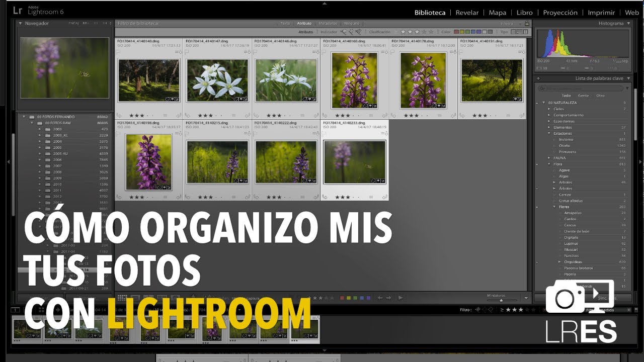
Task: Toggle filter lock padlock icon
Action: 527,23
